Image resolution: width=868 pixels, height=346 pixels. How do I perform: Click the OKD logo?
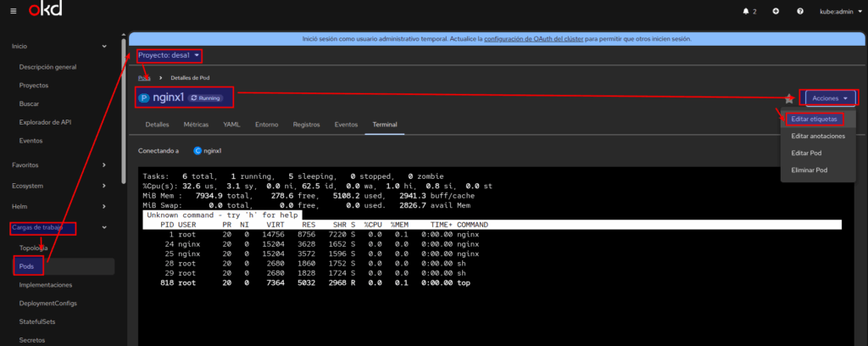(x=46, y=11)
